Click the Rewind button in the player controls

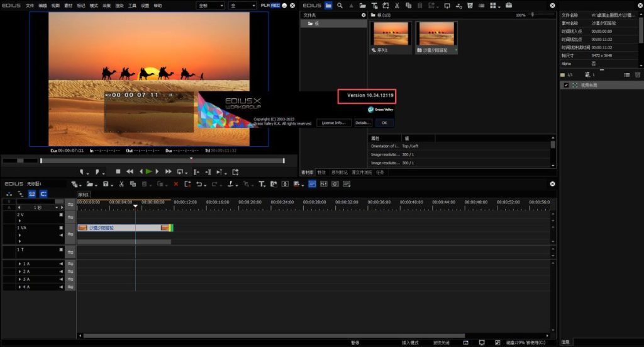pos(130,171)
